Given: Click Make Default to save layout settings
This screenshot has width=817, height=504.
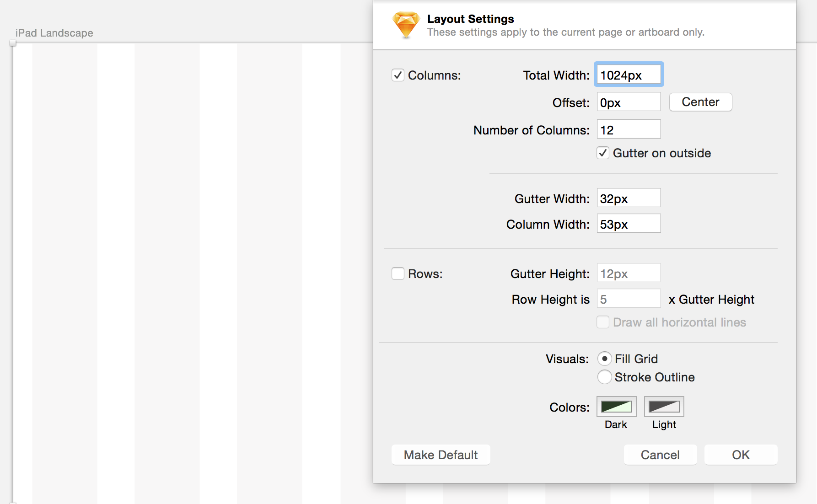Looking at the screenshot, I should pos(441,455).
